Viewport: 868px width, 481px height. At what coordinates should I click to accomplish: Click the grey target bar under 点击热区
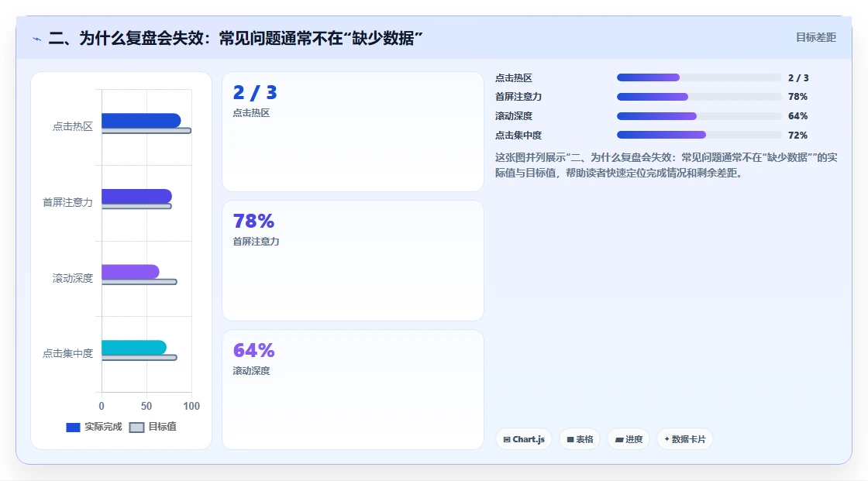click(x=146, y=131)
